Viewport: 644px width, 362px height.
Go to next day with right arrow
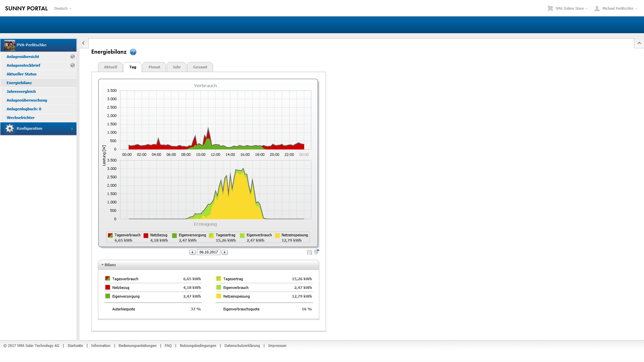point(225,252)
